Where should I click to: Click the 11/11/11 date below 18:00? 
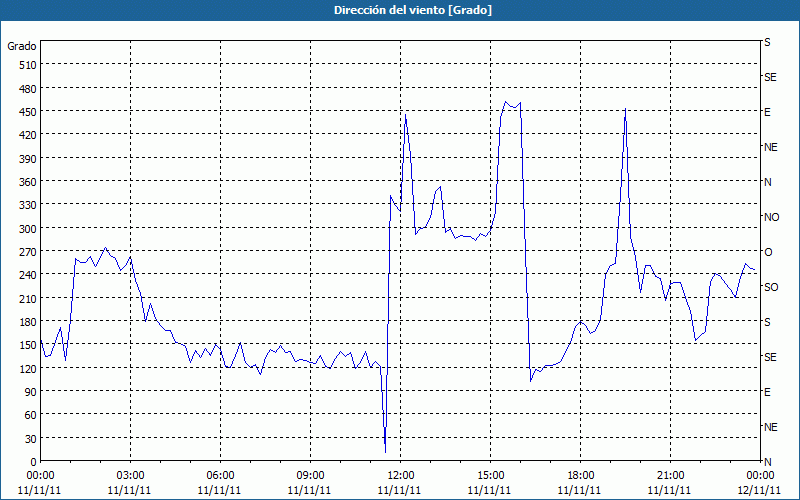(x=579, y=490)
